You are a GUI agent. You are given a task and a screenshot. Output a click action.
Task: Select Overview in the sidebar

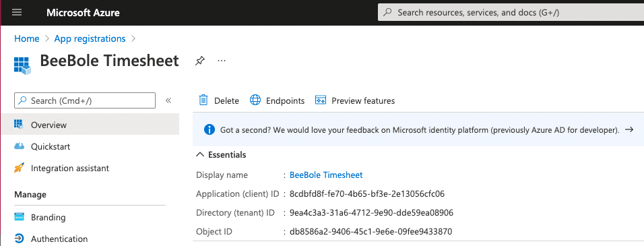(x=90, y=125)
